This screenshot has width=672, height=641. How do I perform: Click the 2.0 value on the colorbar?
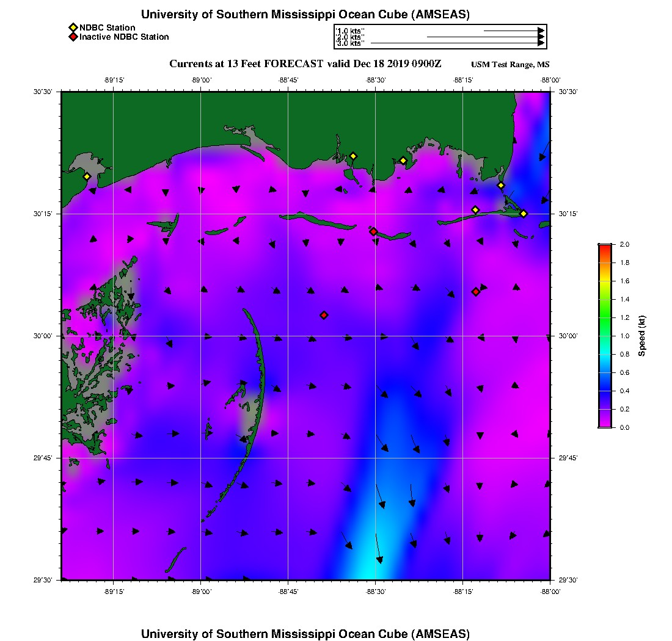pyautogui.click(x=624, y=245)
